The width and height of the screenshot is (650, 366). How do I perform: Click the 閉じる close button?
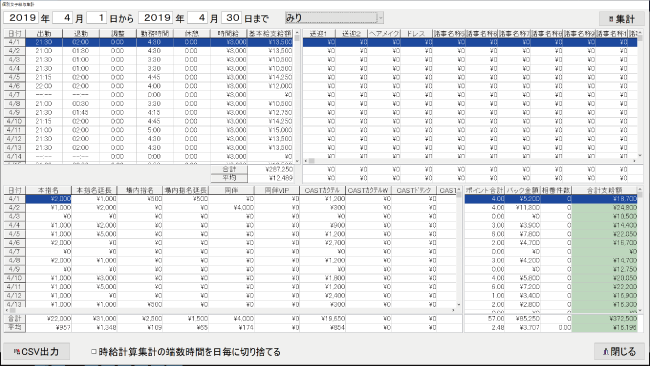click(x=619, y=351)
